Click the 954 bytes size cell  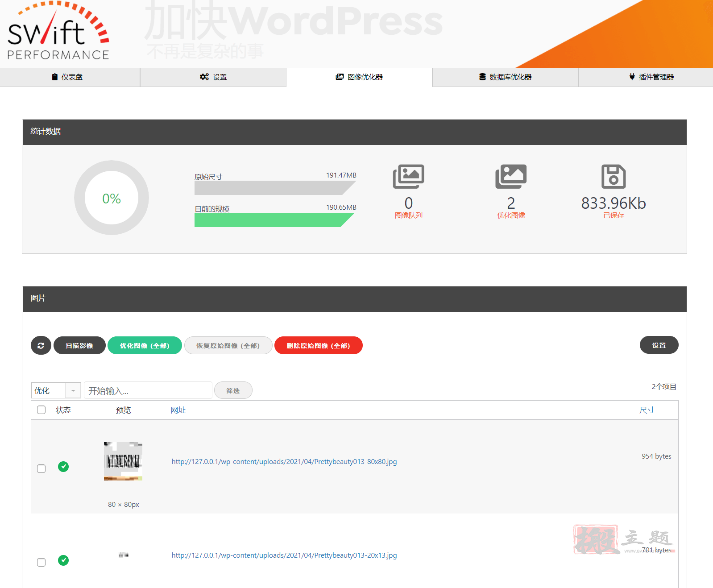click(656, 456)
